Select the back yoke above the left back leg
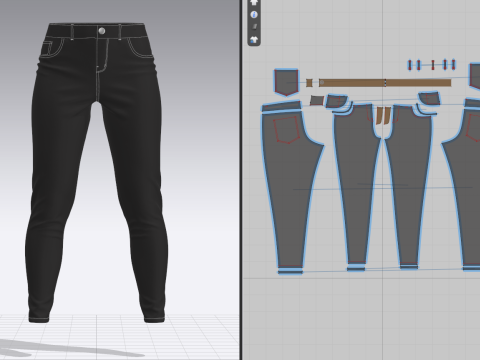480x360 pixels. point(282,107)
